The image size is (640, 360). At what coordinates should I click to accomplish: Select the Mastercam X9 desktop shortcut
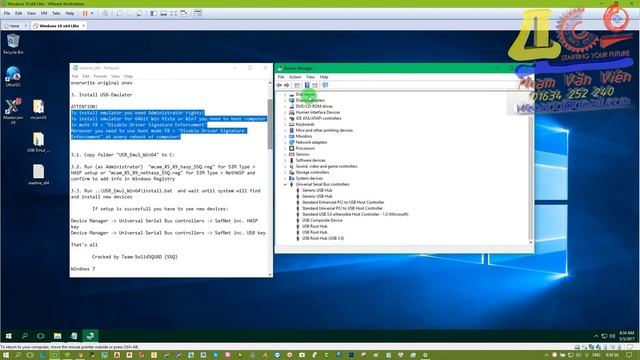pos(13,111)
